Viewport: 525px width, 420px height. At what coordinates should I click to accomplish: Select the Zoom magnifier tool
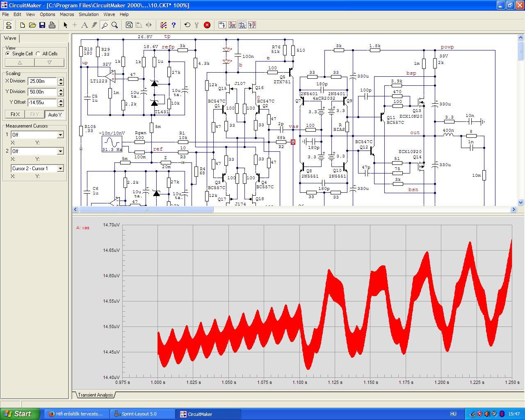(114, 25)
